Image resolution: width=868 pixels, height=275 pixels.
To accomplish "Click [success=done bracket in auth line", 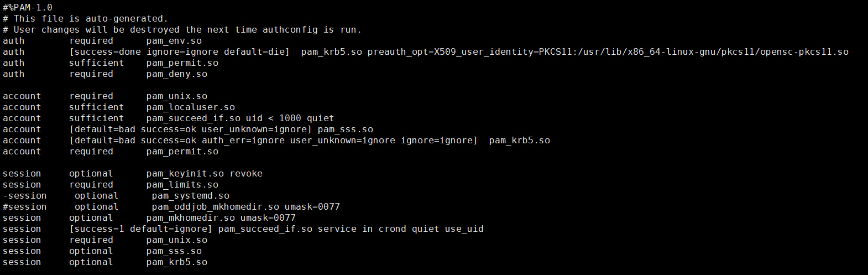I will (x=105, y=52).
